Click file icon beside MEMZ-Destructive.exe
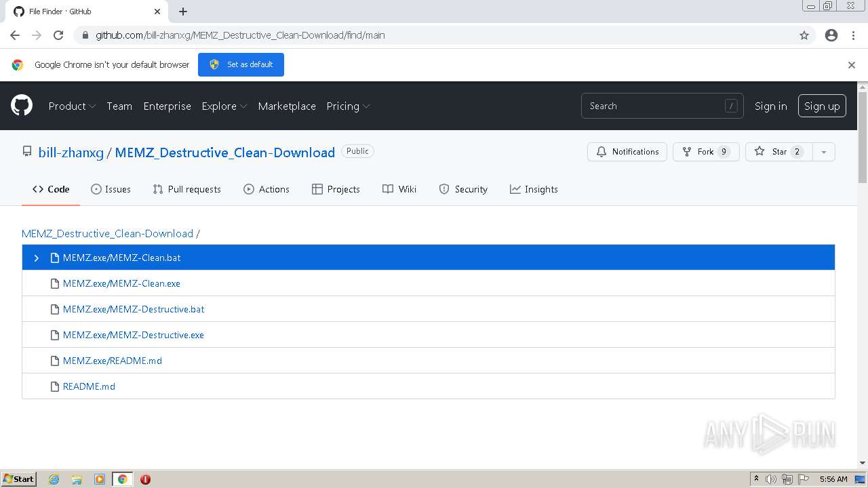This screenshot has width=868, height=488. (x=55, y=335)
